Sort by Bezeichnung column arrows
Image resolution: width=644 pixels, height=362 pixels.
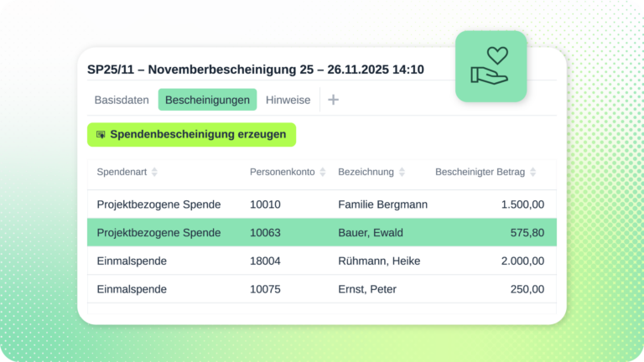click(x=402, y=172)
